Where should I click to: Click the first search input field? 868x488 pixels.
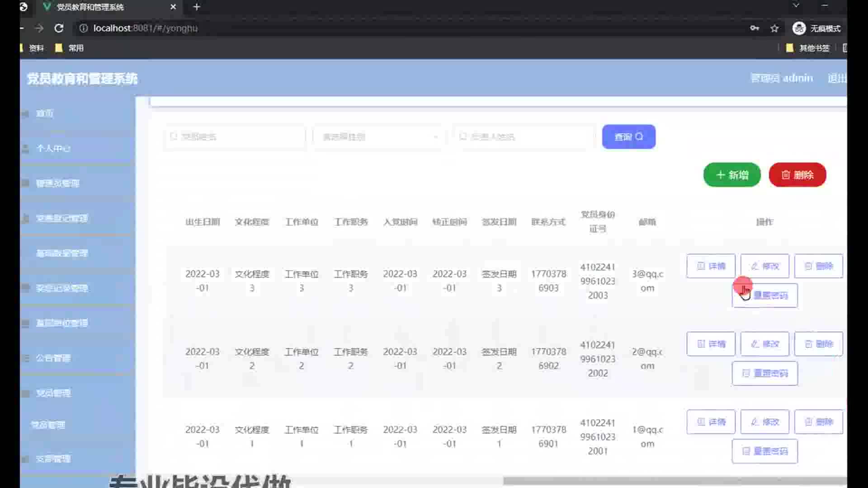235,136
